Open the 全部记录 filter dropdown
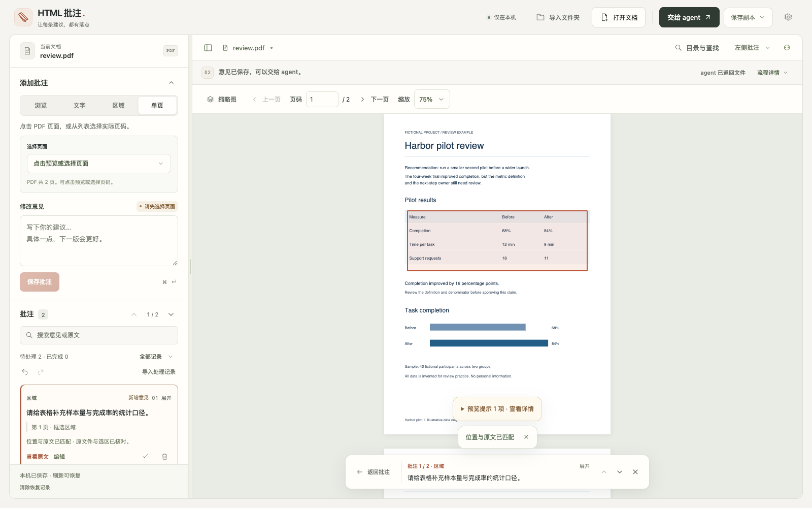Viewport: 812px width, 508px height. click(x=156, y=357)
